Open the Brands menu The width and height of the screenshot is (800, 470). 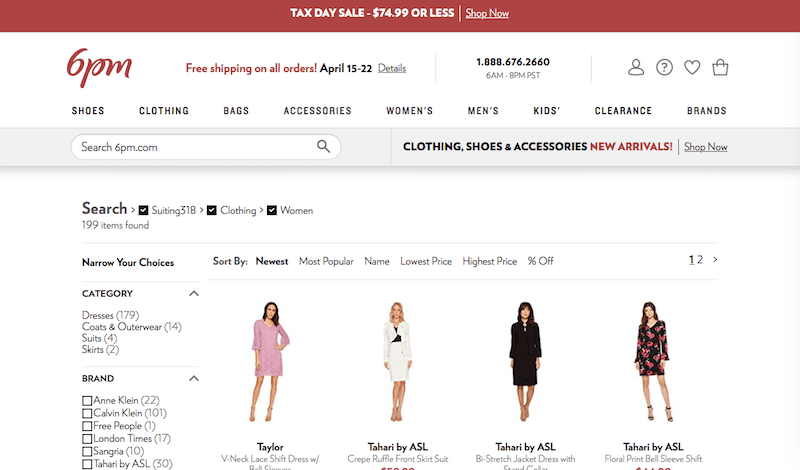(707, 111)
